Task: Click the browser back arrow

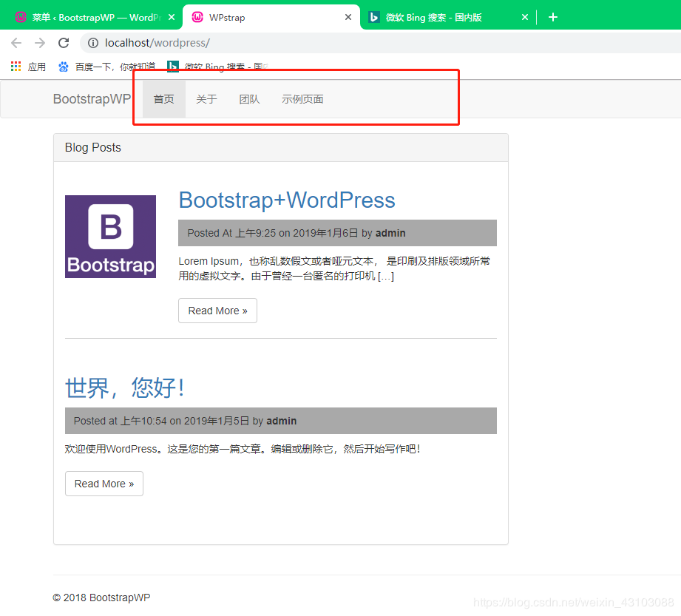Action: point(16,43)
